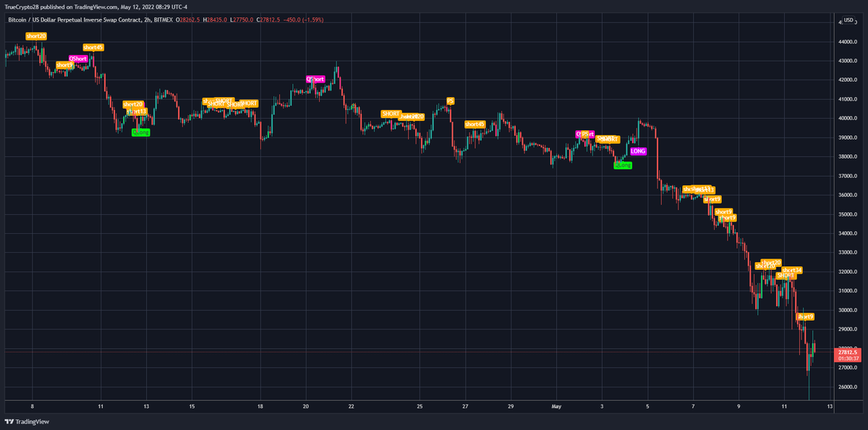Select the short45 label between April 27 and 29
The image size is (868, 430).
point(475,124)
